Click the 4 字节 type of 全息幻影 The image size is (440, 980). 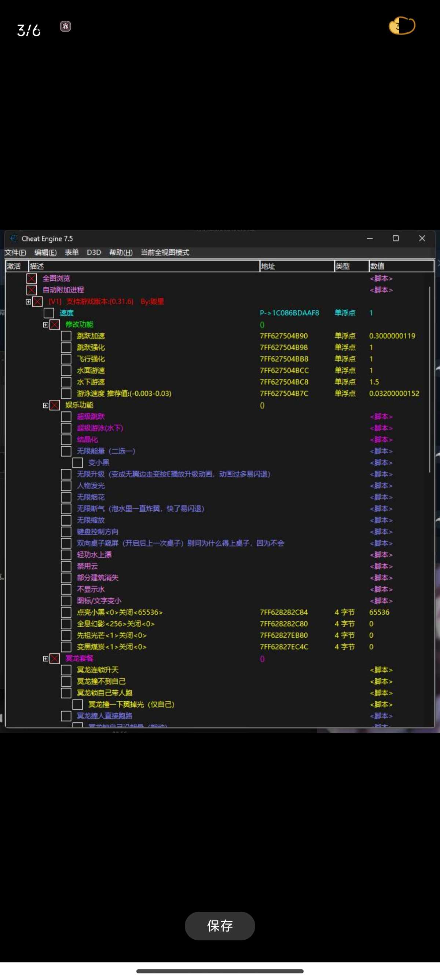coord(345,624)
